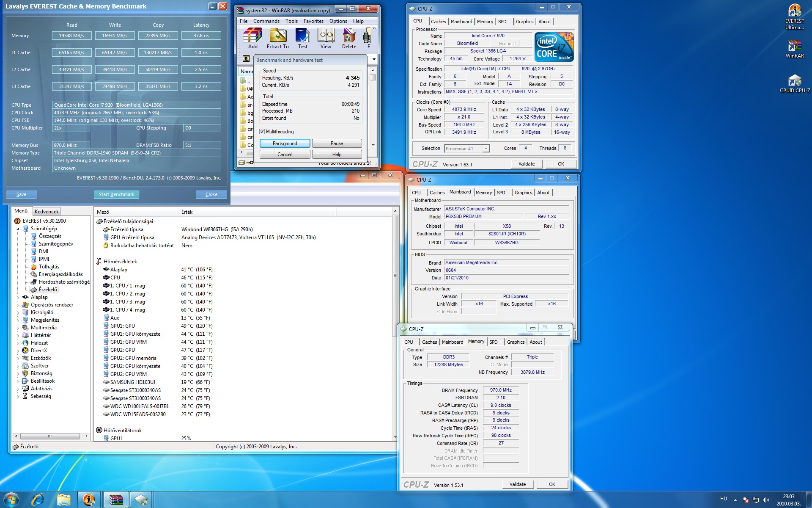Open Internet Explorer from the taskbar
The width and height of the screenshot is (812, 508).
38,500
